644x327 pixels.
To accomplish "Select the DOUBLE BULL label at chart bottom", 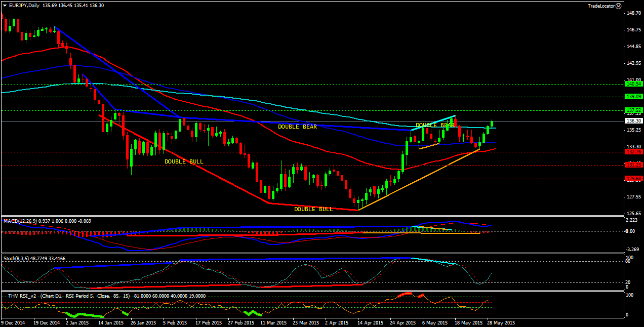I will point(313,209).
